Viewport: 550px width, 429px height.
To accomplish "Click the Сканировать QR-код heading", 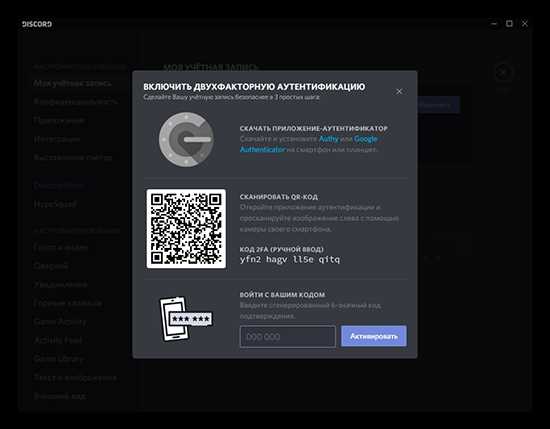I will tap(279, 197).
